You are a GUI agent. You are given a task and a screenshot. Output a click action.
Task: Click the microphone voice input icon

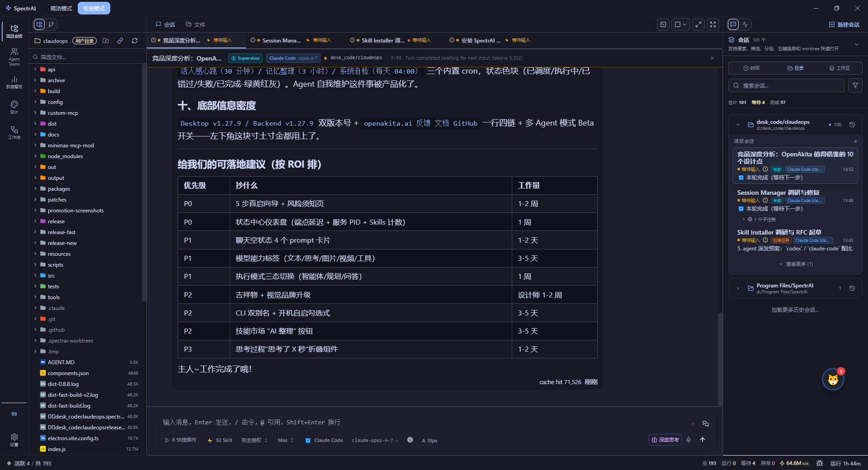point(689,440)
